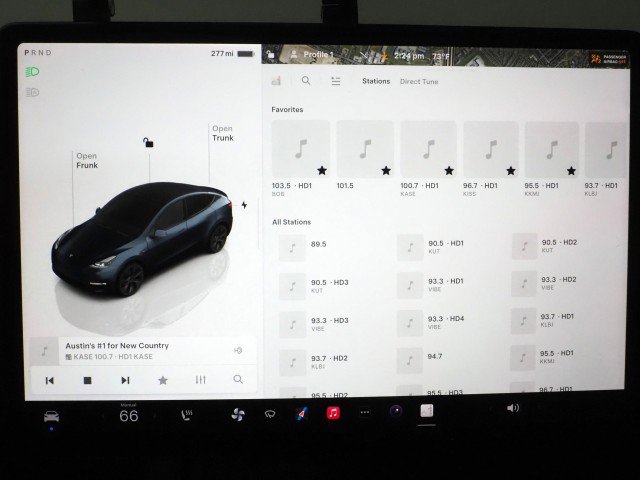Open the radio app in dock
Screen dimensions: 640x480
[427, 411]
